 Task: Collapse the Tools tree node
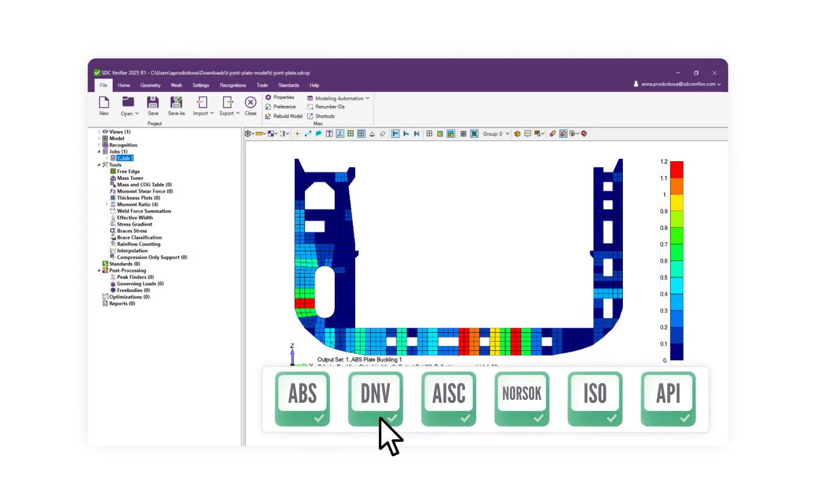click(99, 165)
